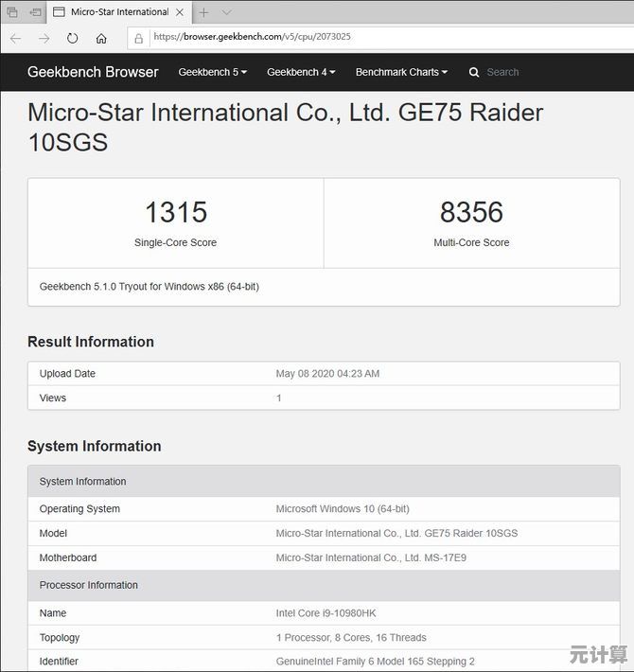Open the Geekbench 4 dropdown menu
This screenshot has height=672, width=634.
click(301, 72)
